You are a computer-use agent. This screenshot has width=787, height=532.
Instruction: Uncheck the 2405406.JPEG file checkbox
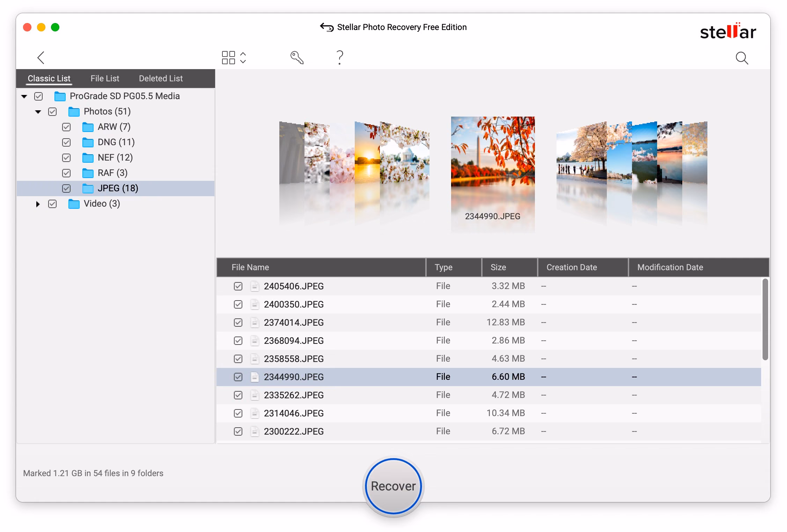238,286
